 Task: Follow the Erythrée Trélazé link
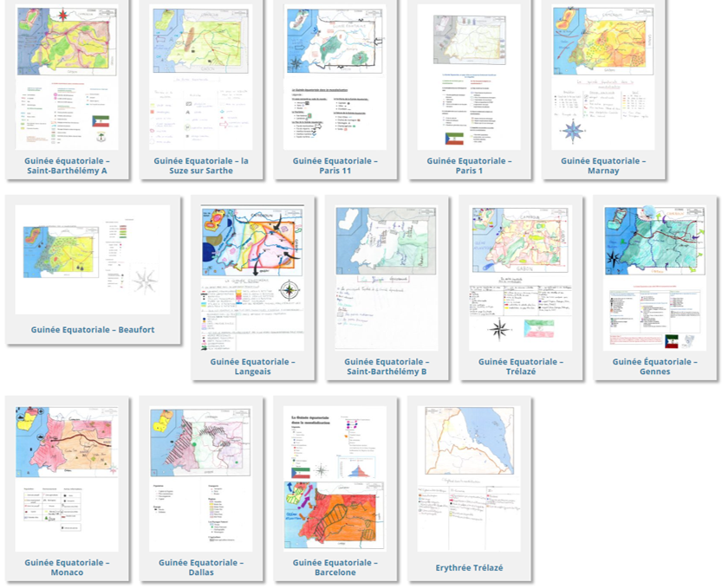(469, 567)
